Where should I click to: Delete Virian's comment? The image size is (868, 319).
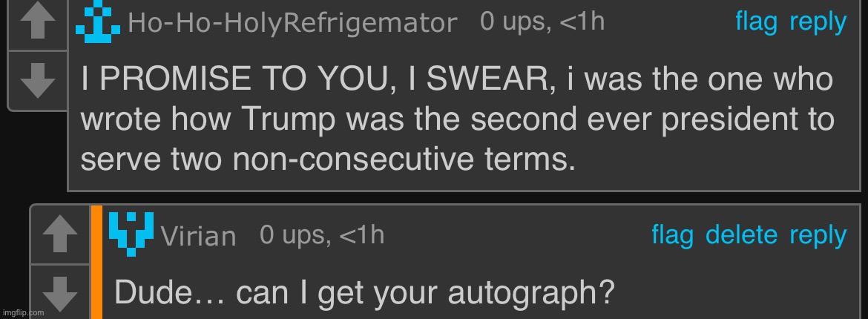pyautogui.click(x=741, y=235)
